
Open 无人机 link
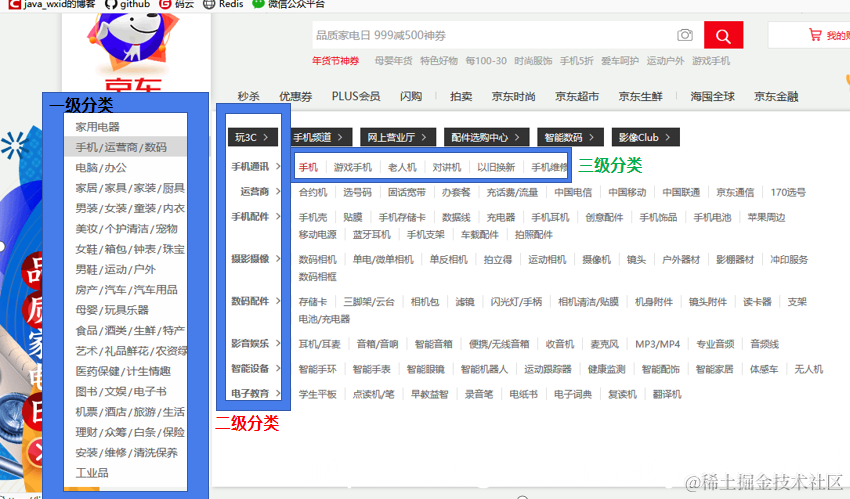click(808, 370)
